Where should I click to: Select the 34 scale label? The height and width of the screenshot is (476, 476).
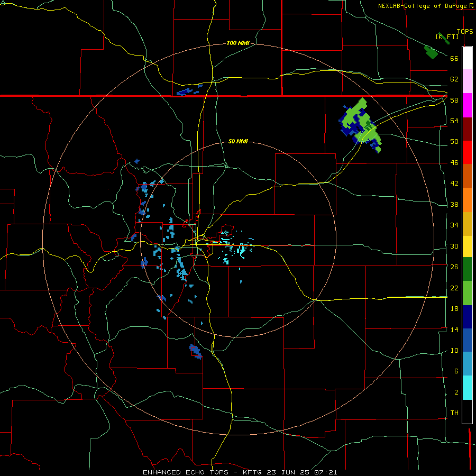click(454, 225)
